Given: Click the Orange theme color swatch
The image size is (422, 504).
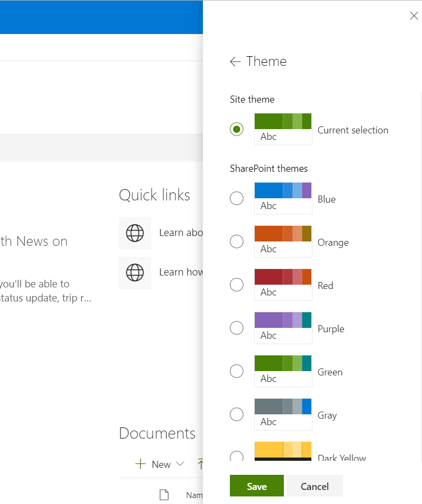Looking at the screenshot, I should [x=283, y=241].
